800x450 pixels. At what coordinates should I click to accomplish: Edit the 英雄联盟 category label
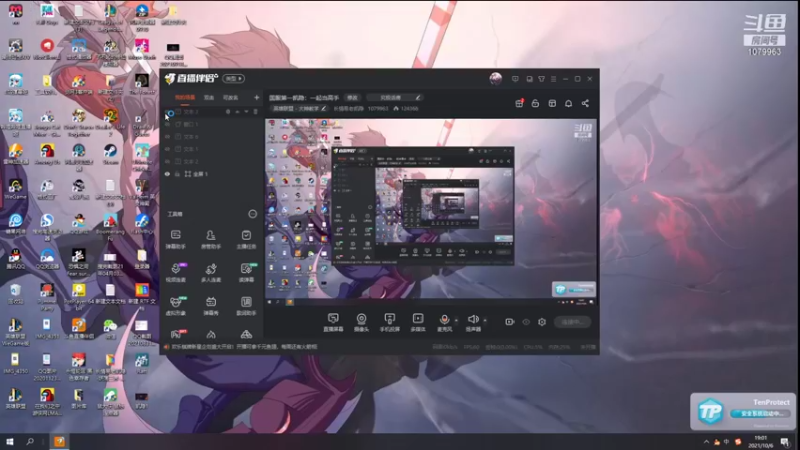pyautogui.click(x=299, y=109)
